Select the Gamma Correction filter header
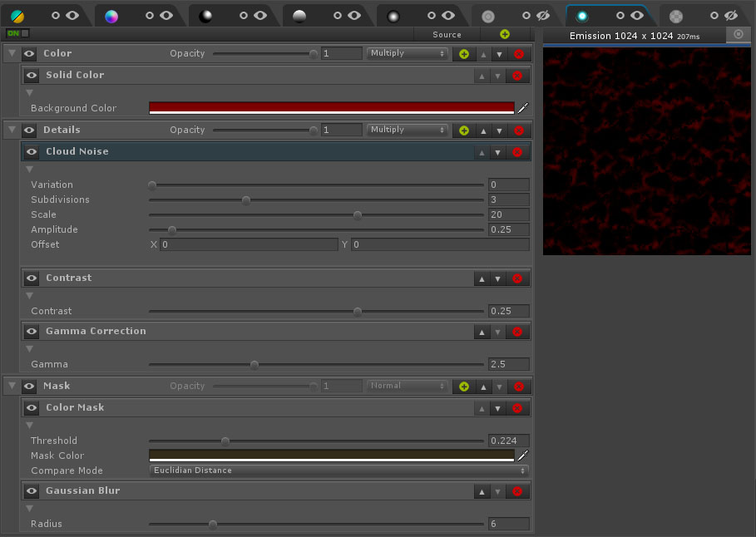Viewport: 756px width, 537px height. click(276, 331)
